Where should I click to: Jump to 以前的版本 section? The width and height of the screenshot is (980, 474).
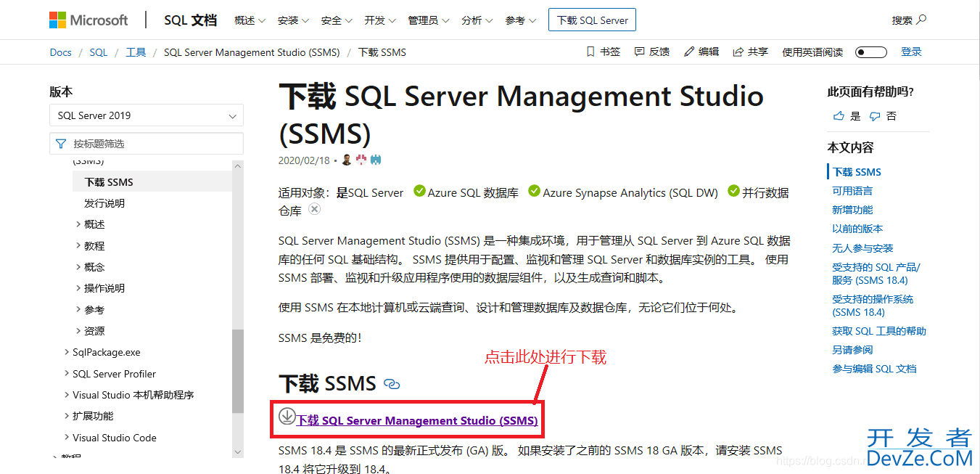pos(857,229)
